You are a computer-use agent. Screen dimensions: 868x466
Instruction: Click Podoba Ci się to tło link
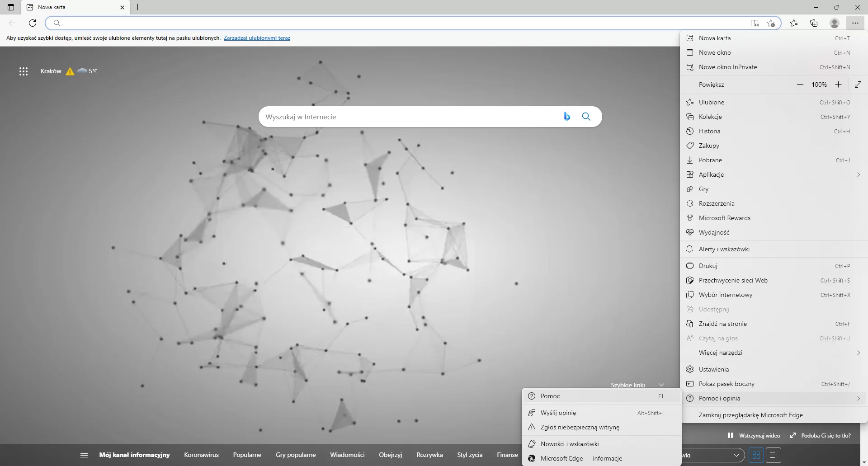point(821,436)
